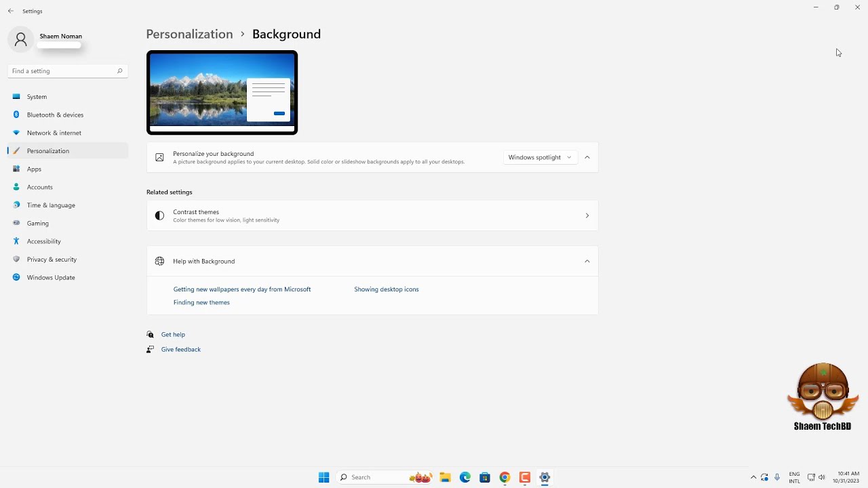The image size is (868, 488).
Task: Open the Windows spotlight background dropdown
Action: (540, 157)
